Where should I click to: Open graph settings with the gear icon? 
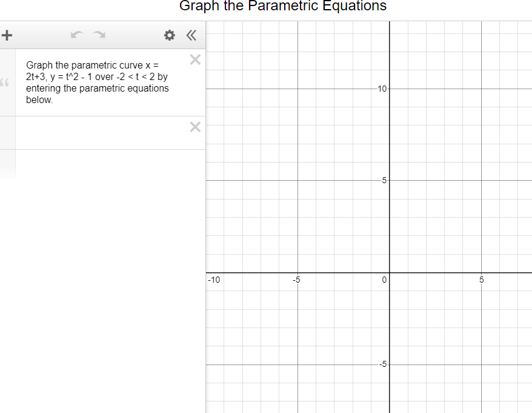click(x=168, y=35)
